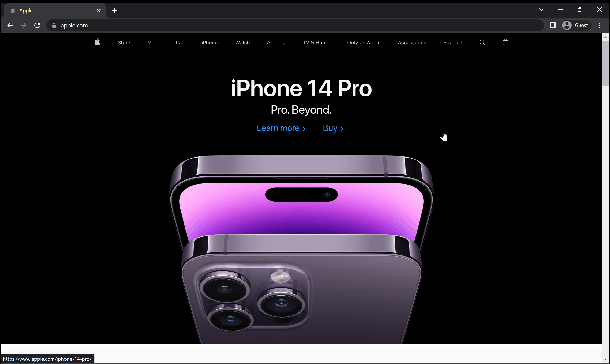Screen dimensions: 610x364
Task: Click the Apple logo icon in navbar
Action: pos(97,42)
